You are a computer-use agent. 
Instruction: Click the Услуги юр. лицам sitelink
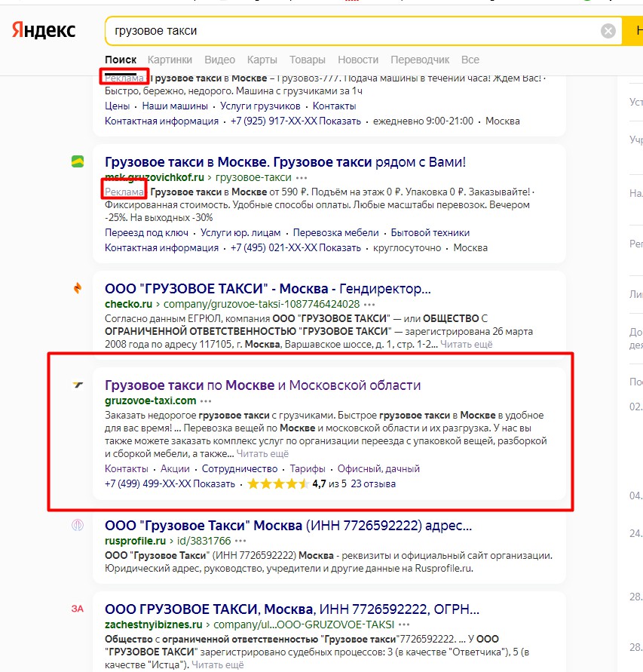click(x=240, y=233)
